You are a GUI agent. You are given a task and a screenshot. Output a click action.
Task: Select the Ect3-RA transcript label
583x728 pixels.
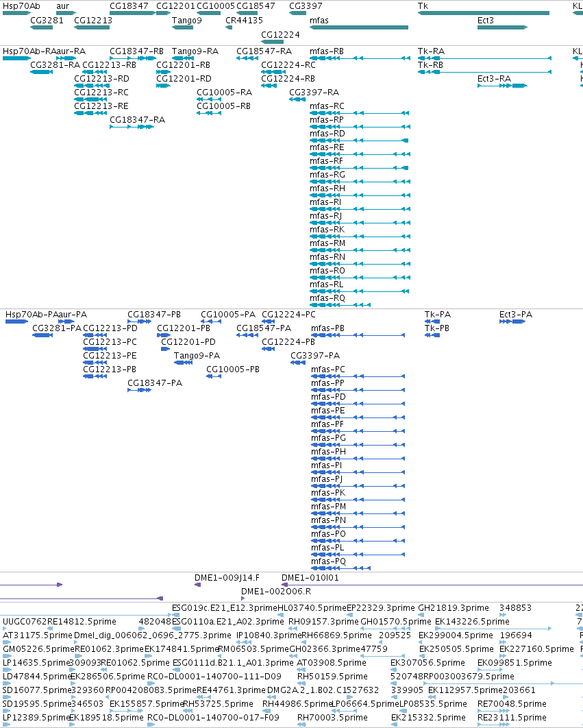pyautogui.click(x=494, y=79)
